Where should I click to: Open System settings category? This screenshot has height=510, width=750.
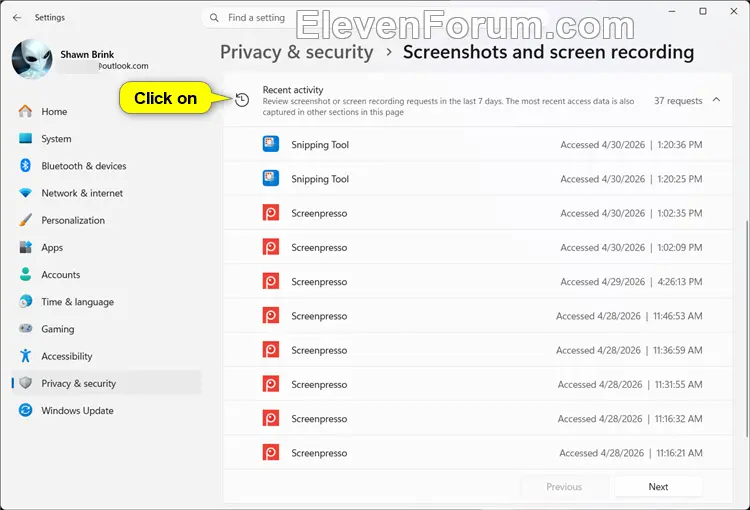[x=106, y=138]
